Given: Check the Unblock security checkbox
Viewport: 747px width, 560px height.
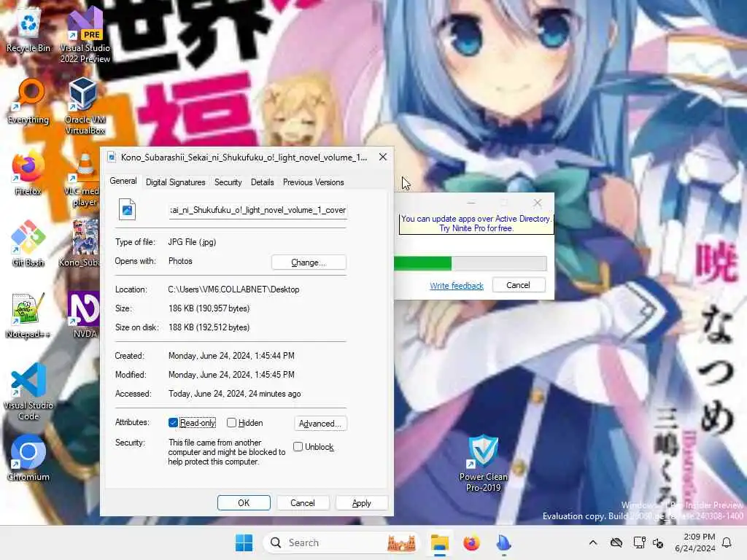Looking at the screenshot, I should (x=298, y=447).
